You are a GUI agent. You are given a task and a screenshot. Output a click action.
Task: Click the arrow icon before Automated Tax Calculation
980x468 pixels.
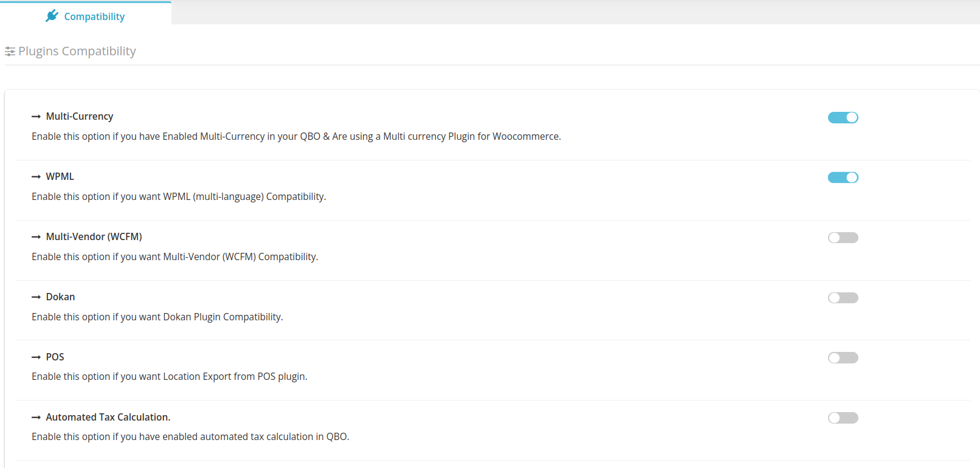pos(36,418)
